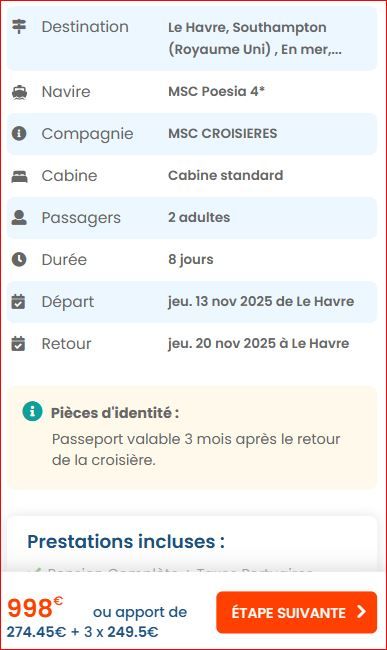387x650 pixels.
Task: Click the teal info icon for Pièces d'identité
Action: tap(32, 412)
